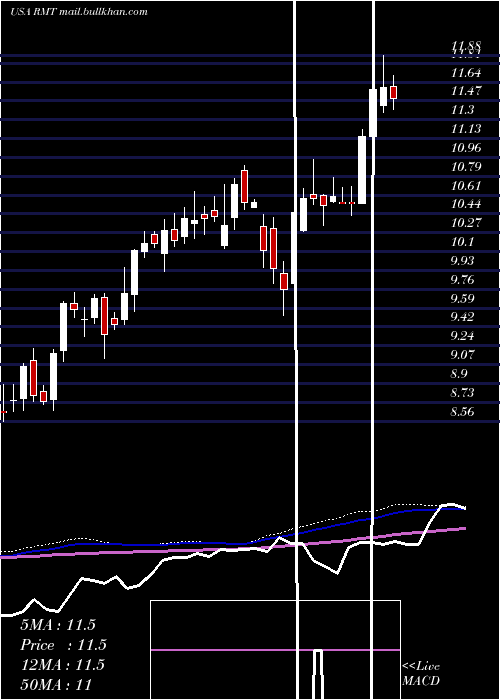Screen dimensions: 500x700
Task: Click the 10.61 price axis label
Action: [466, 186]
